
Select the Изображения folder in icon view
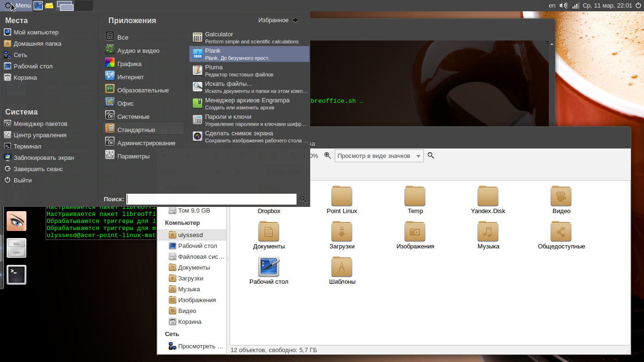click(415, 235)
